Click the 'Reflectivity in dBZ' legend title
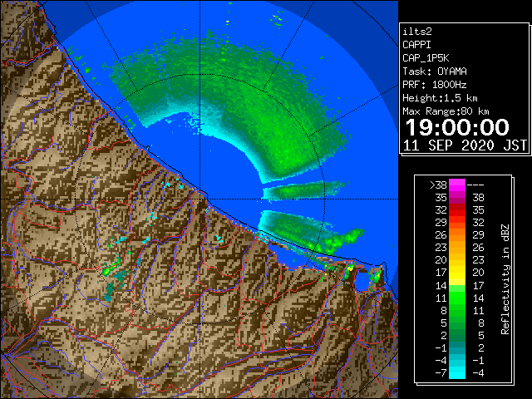Image resolution: width=532 pixels, height=399 pixels. tap(505, 279)
